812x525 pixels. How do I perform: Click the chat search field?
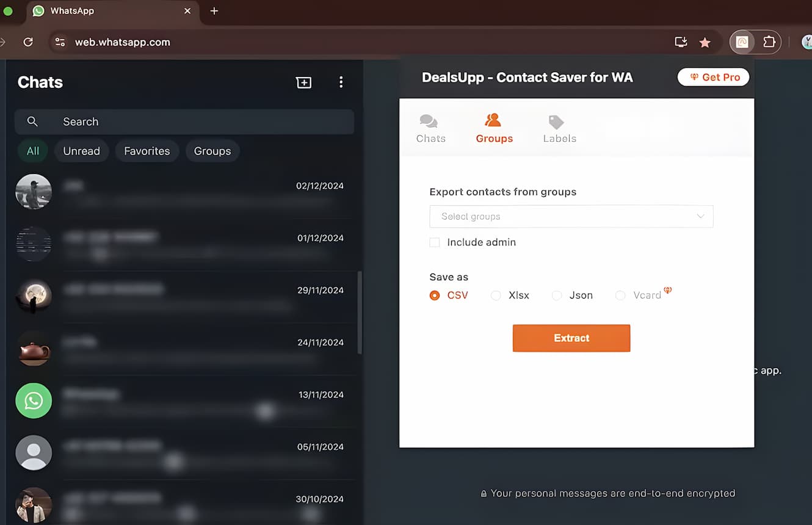[x=184, y=121]
